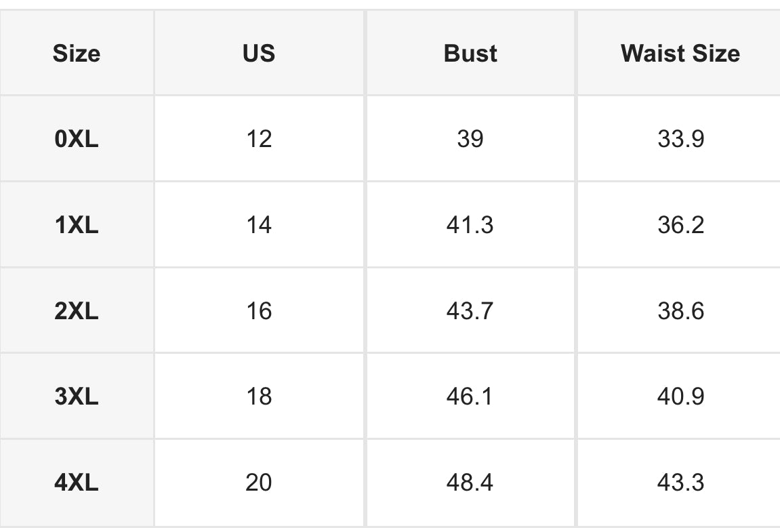Click the bust value 46.1 cell

coord(470,396)
